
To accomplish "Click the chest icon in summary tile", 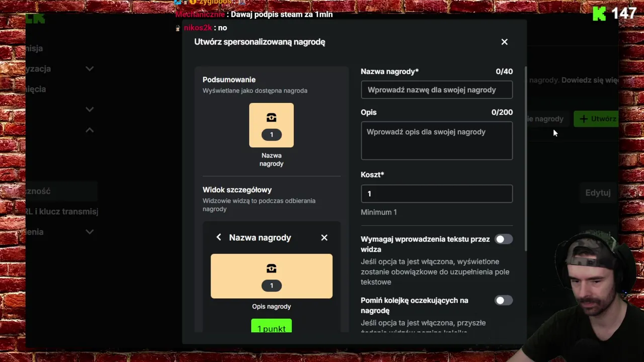I will click(271, 118).
